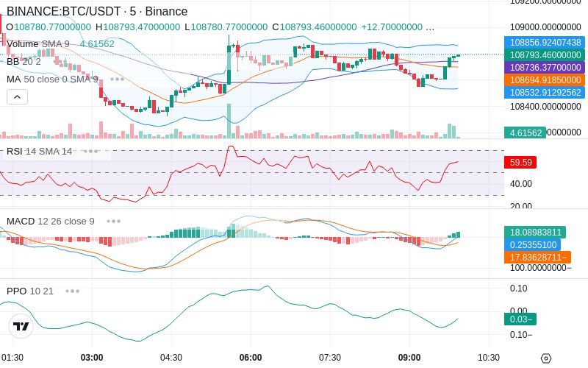Click the open price value O108780.77
Image resolution: width=588 pixels, height=368 pixels.
(x=49, y=27)
